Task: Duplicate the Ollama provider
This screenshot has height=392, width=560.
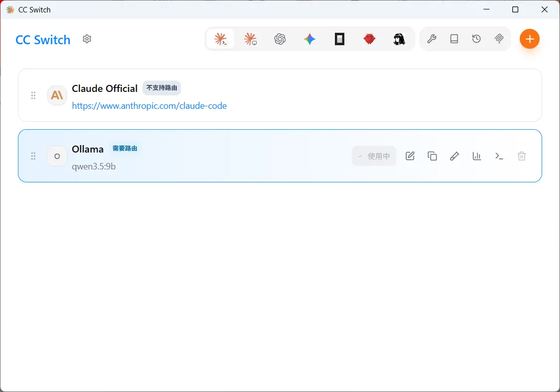Action: [432, 156]
